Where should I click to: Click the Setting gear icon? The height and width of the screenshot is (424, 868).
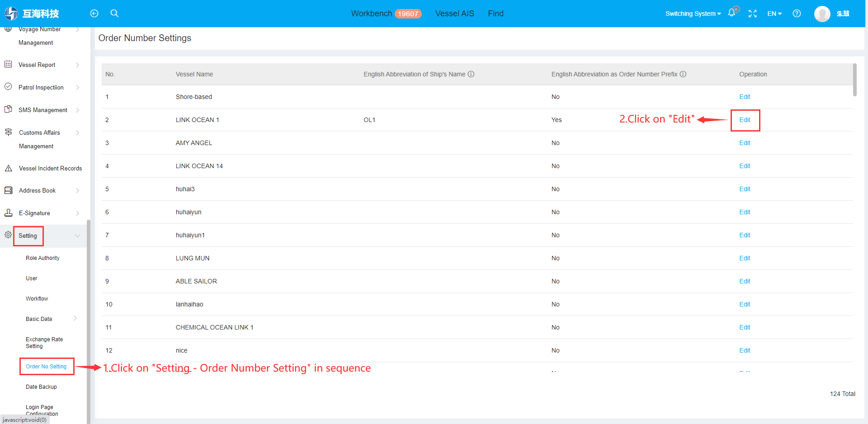click(x=8, y=235)
